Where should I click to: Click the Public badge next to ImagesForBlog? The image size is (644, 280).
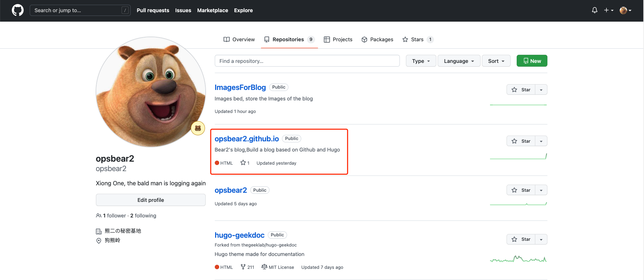279,87
